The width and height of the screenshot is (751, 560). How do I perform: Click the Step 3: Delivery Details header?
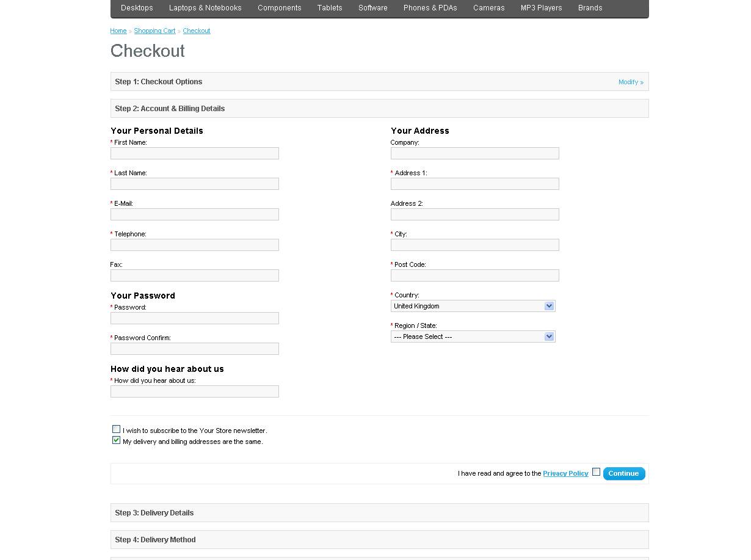379,513
